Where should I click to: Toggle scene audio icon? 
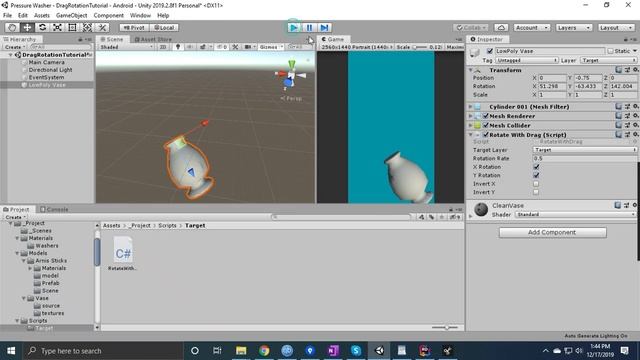(190, 47)
